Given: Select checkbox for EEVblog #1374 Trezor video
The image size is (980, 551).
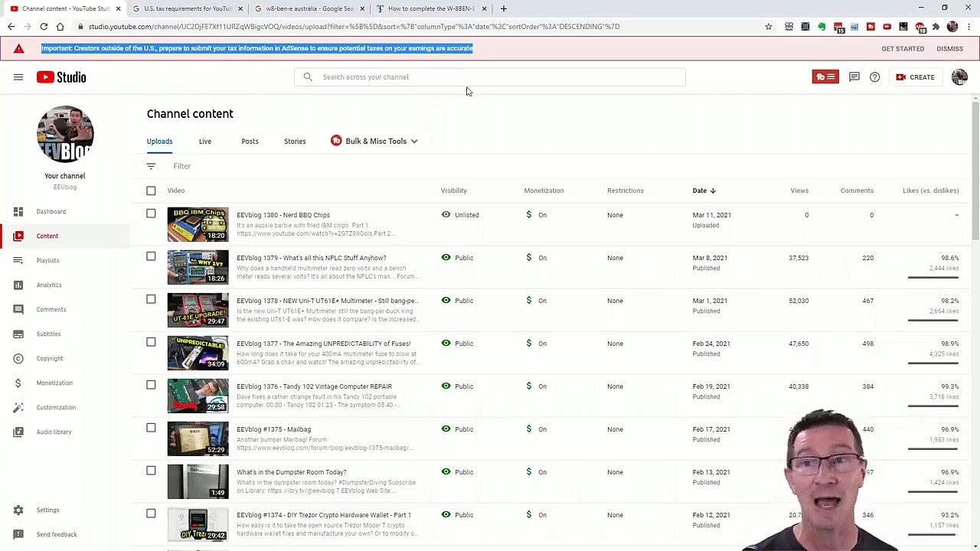Looking at the screenshot, I should coord(151,514).
